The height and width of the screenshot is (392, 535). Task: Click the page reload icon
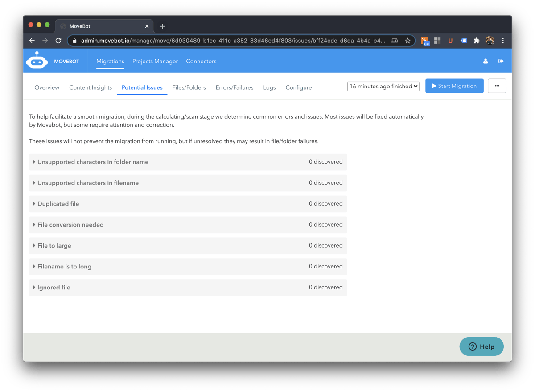click(58, 41)
